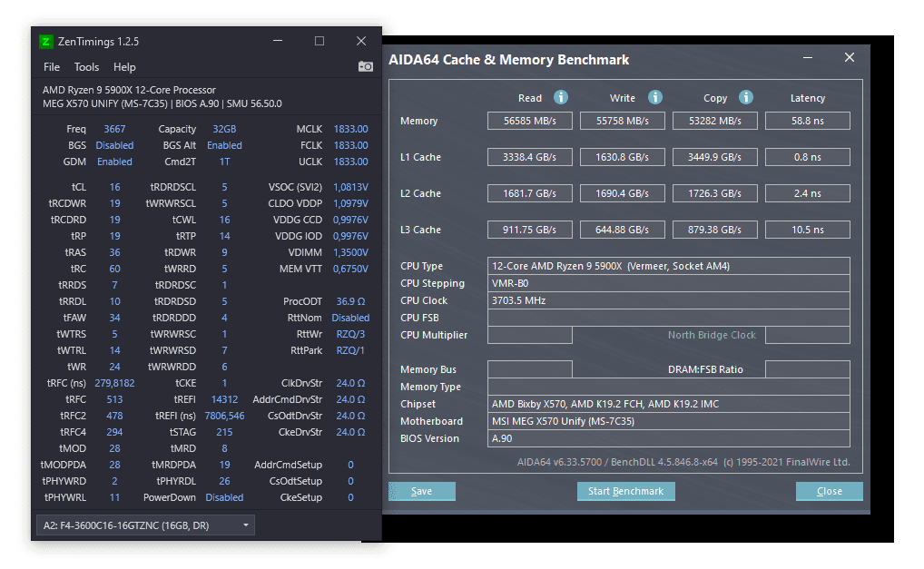Open the Help menu in ZenTimings
The width and height of the screenshot is (924, 569).
(124, 67)
